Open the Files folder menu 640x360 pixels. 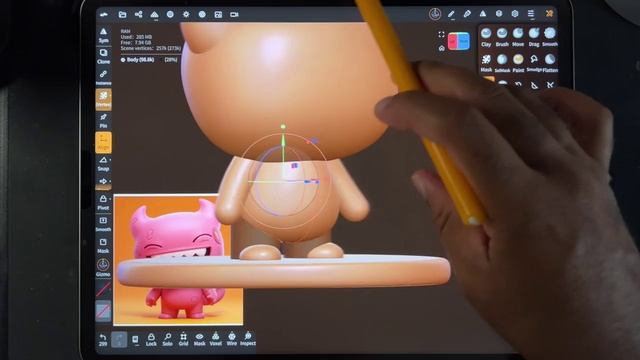click(x=122, y=15)
